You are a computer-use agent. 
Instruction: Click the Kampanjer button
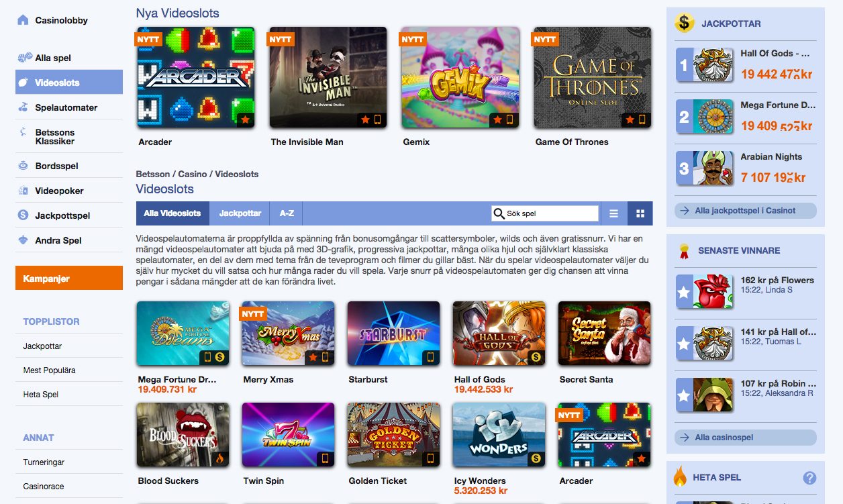pyautogui.click(x=69, y=278)
